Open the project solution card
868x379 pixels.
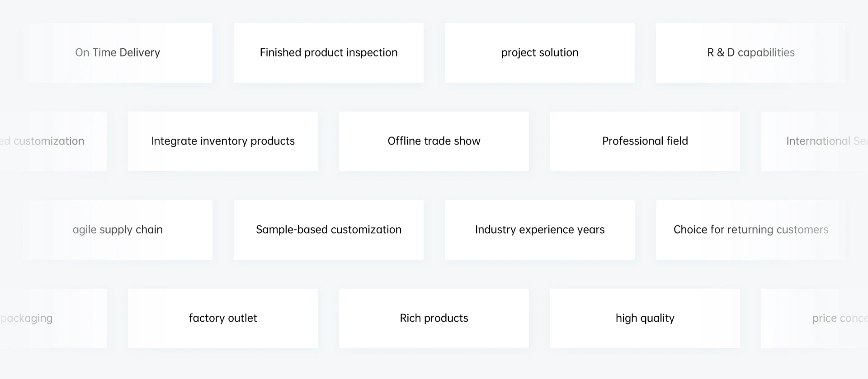click(x=540, y=53)
